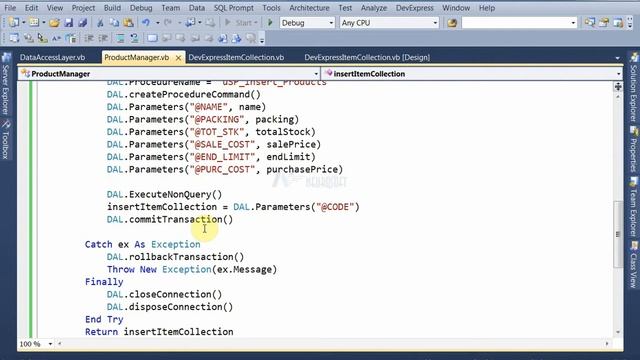This screenshot has width=640, height=360.
Task: Open the Toolbox side panel
Action: [6, 140]
